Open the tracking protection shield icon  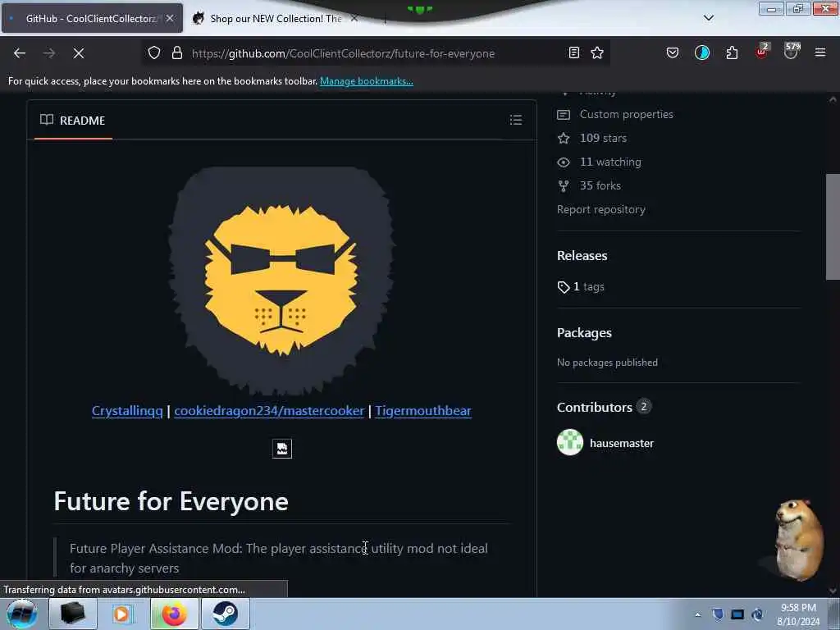[x=154, y=52]
